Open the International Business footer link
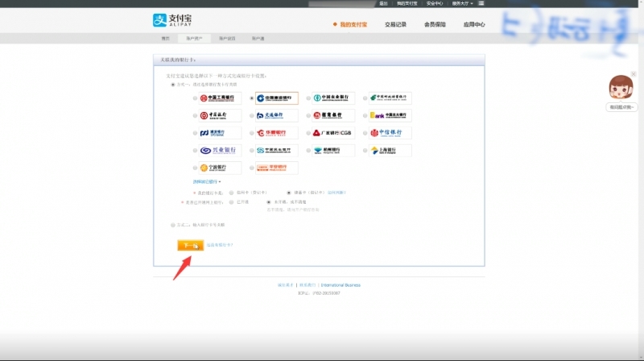 point(341,285)
